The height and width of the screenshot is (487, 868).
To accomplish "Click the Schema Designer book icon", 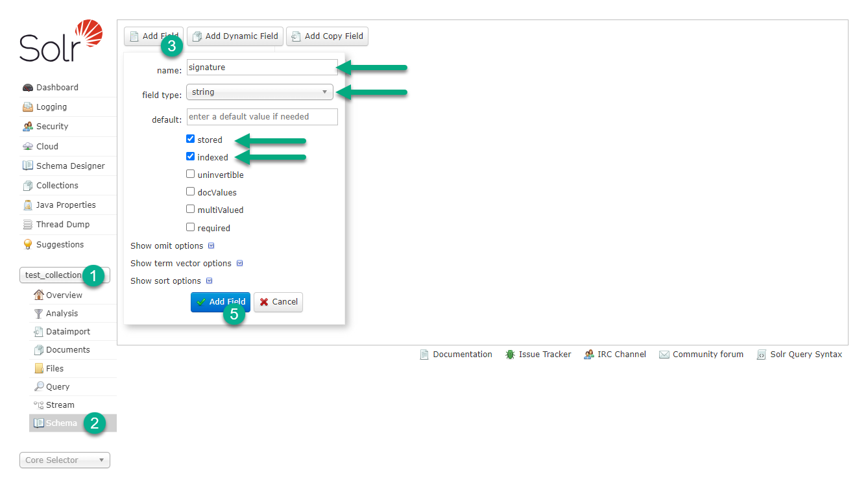I will [x=27, y=166].
